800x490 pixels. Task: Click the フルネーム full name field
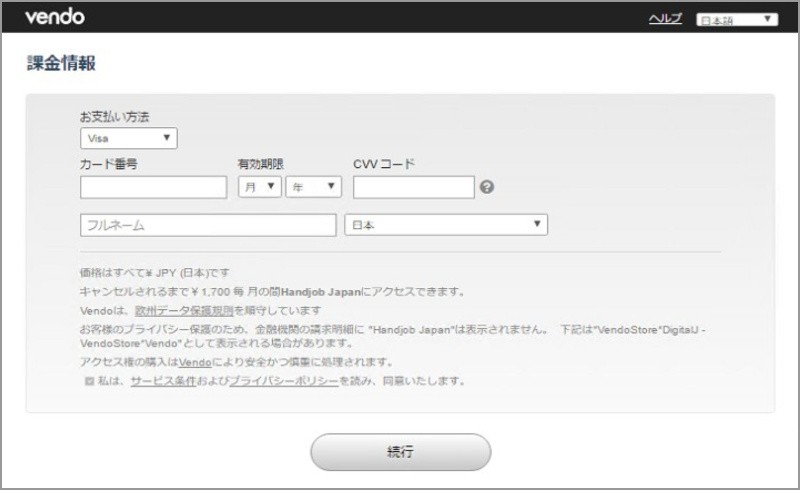[207, 225]
